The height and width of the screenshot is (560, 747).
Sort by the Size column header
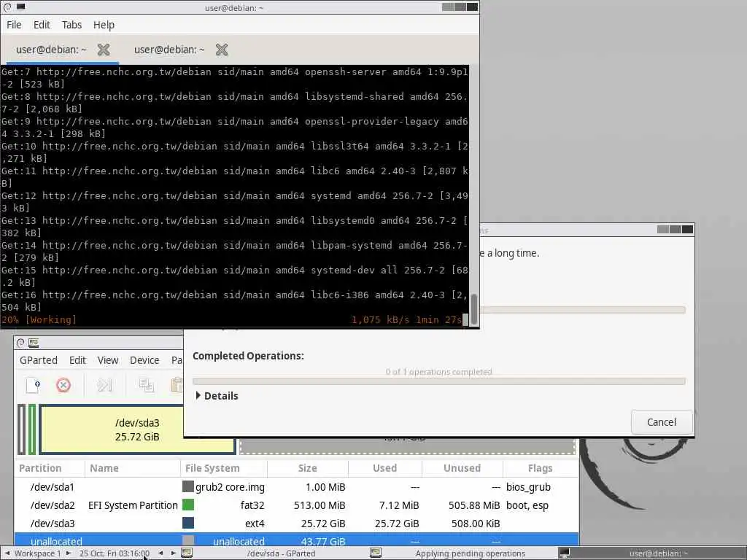point(307,468)
